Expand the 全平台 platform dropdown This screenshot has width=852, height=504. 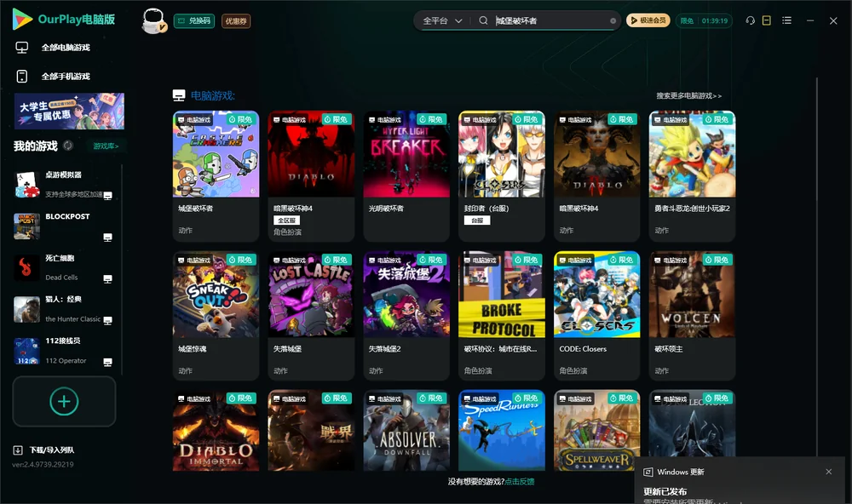[442, 21]
